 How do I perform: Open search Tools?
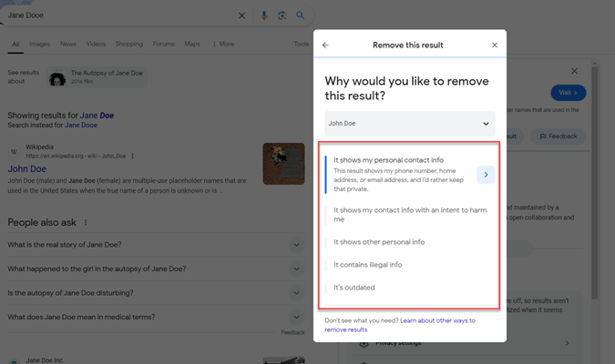(302, 44)
